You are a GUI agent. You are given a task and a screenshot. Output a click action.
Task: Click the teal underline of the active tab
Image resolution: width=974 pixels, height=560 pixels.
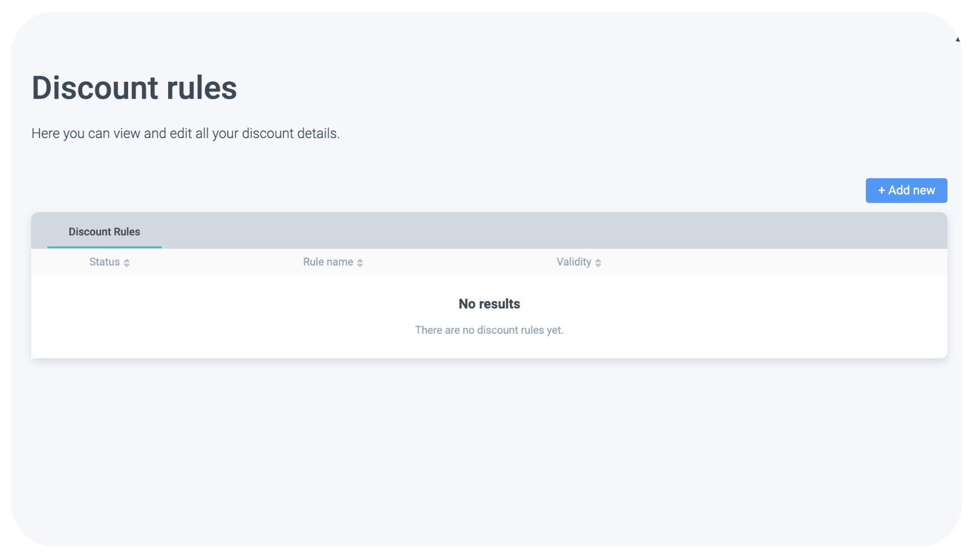point(104,247)
